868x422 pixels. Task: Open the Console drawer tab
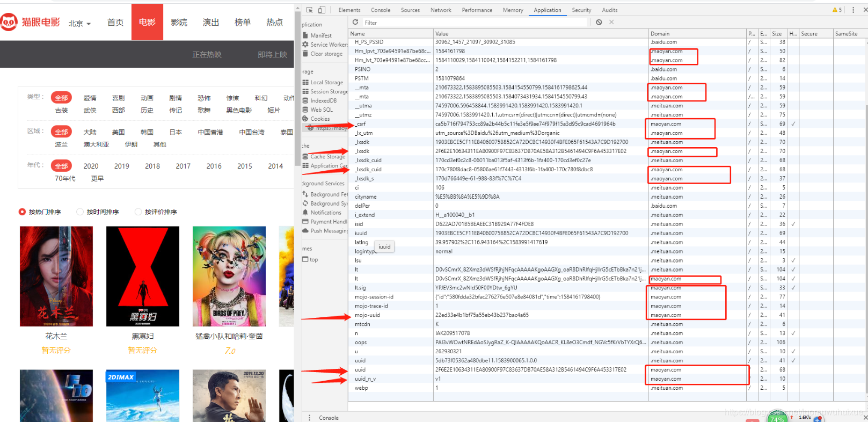click(329, 418)
